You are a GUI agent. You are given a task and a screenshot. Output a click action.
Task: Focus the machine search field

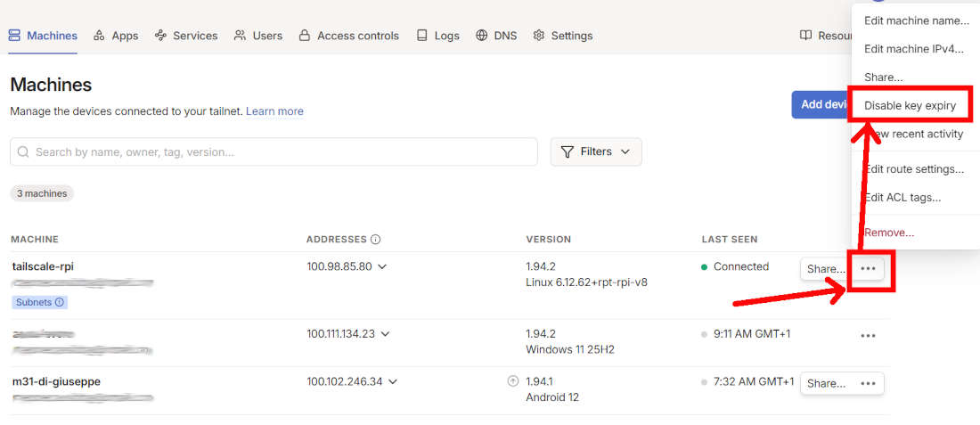coord(274,151)
